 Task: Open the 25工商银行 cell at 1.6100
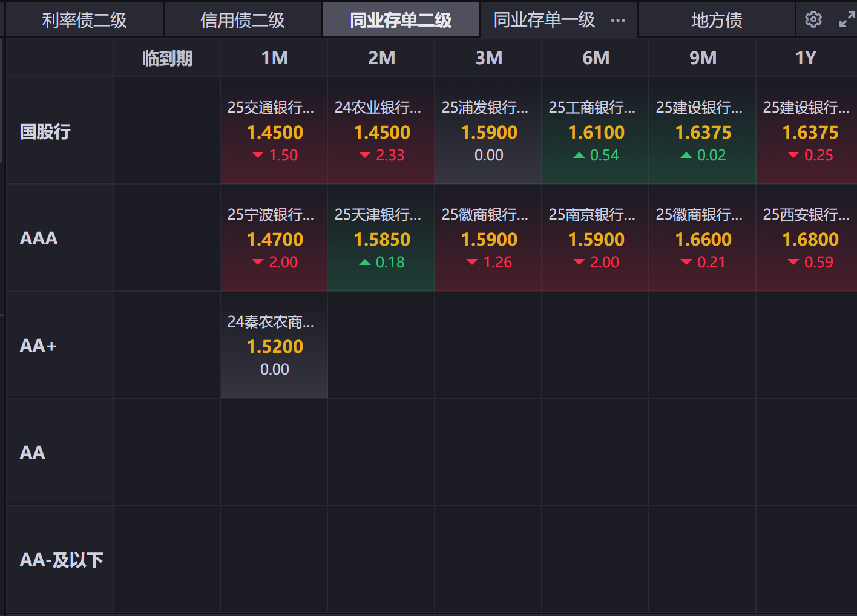point(596,131)
